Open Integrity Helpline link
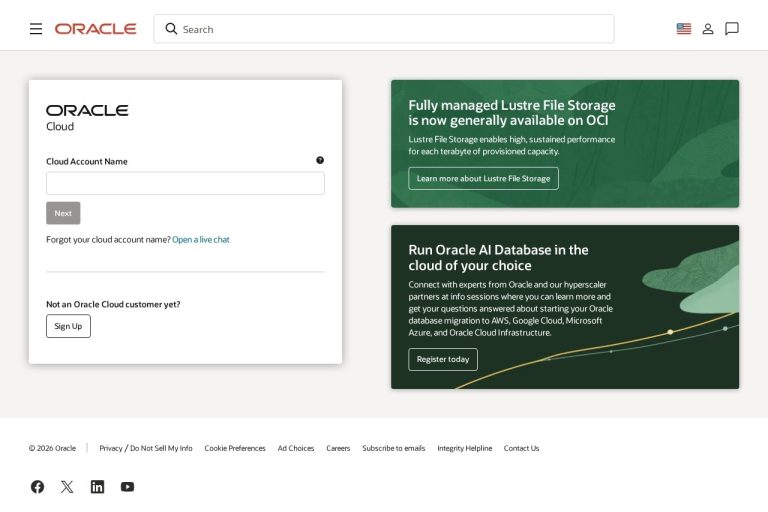Screen dimensions: 768x512 tap(465, 448)
